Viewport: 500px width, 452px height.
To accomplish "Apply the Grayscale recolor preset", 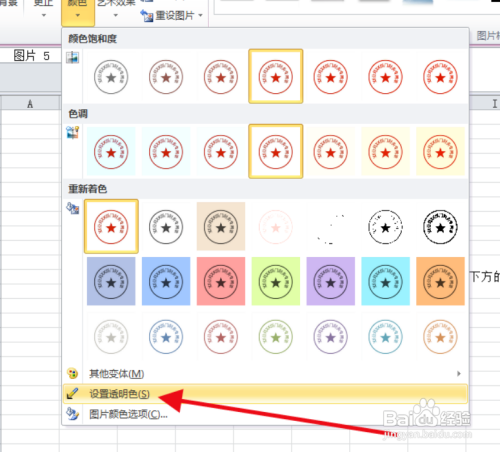I will [x=166, y=227].
